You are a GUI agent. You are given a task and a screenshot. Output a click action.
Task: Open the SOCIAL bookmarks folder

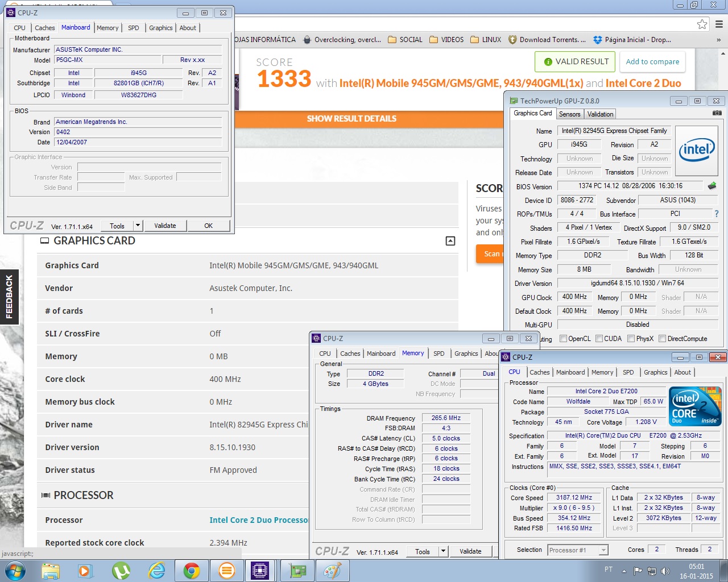405,40
